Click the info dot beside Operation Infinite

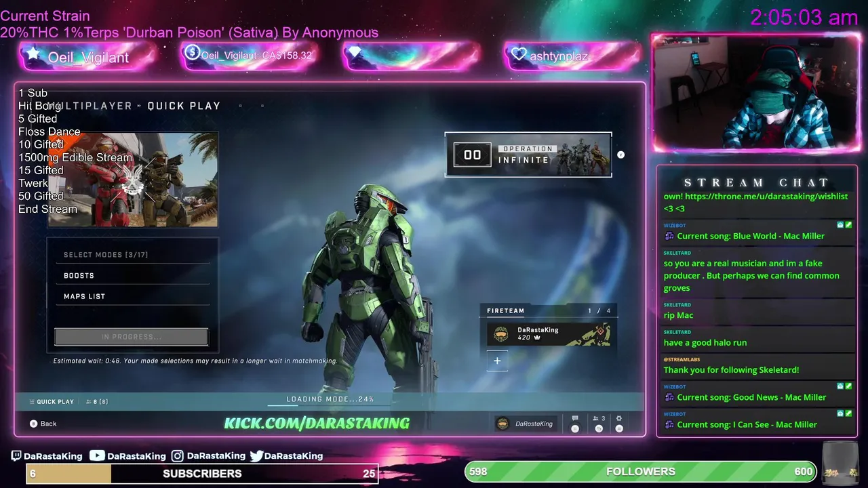click(620, 155)
